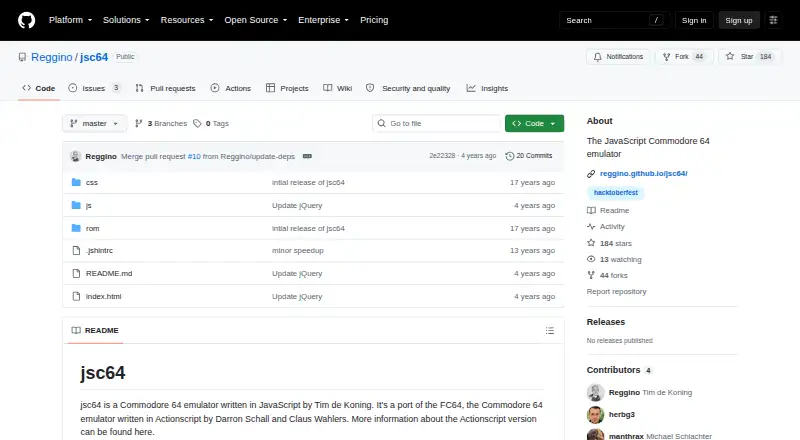Open commit hash 2e22328
The height and width of the screenshot is (440, 800).
point(442,156)
